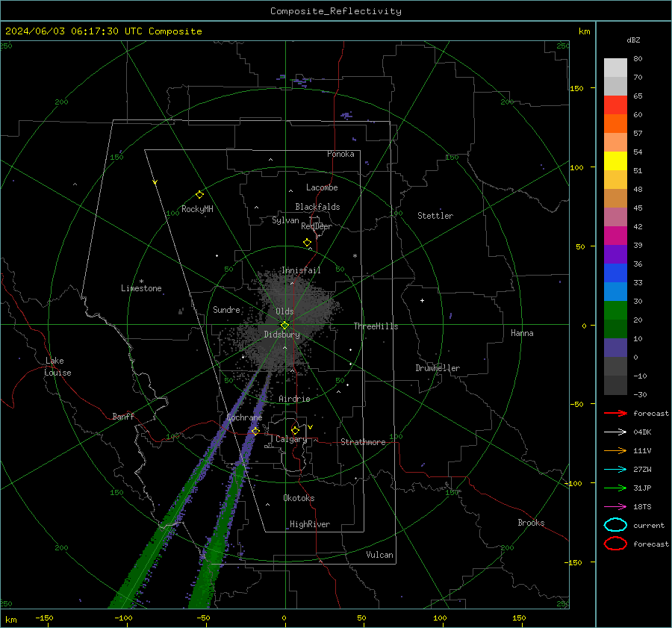Click the Okotoks town label

pos(299,498)
